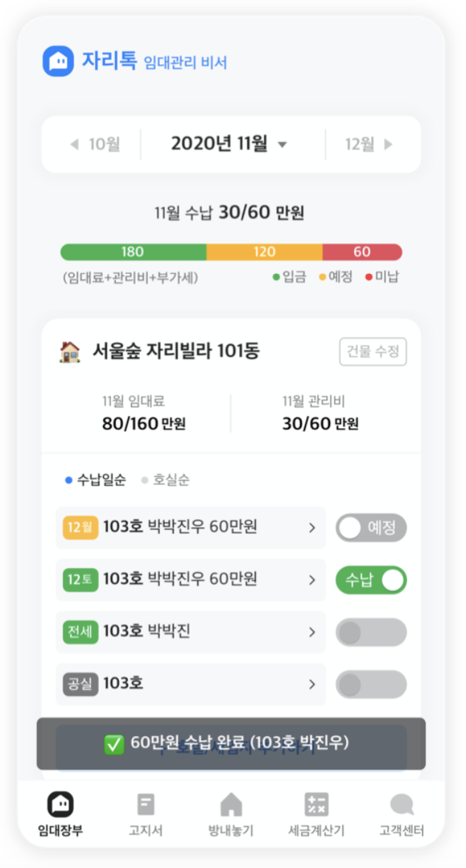Image resolution: width=466 pixels, height=868 pixels.
Task: Toggle the switch on the 공실 row
Action: click(x=371, y=684)
